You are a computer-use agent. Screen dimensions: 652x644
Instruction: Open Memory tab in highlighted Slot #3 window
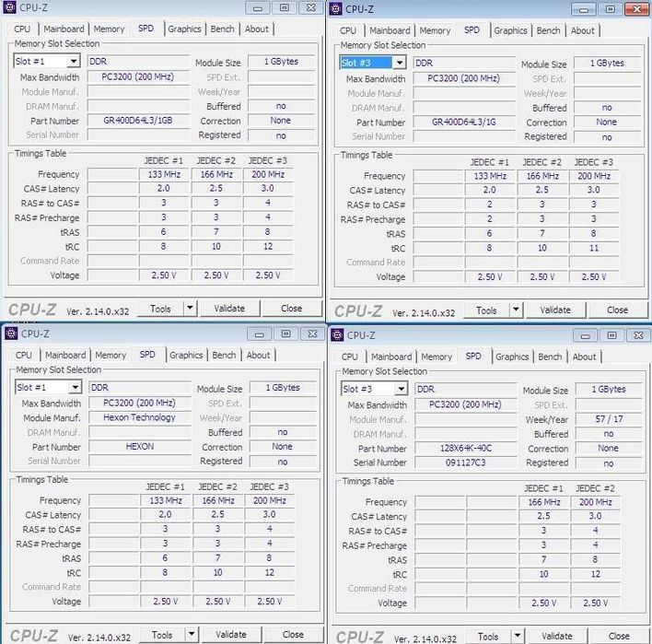tap(435, 30)
